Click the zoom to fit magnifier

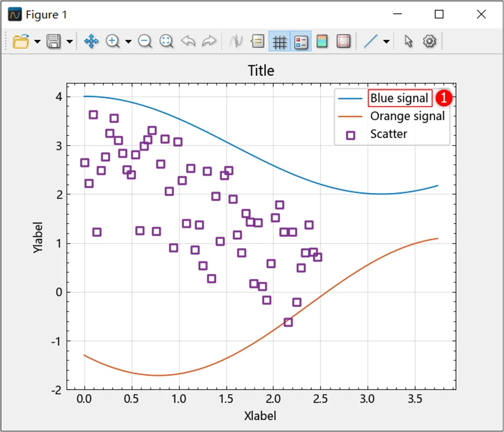[x=166, y=41]
